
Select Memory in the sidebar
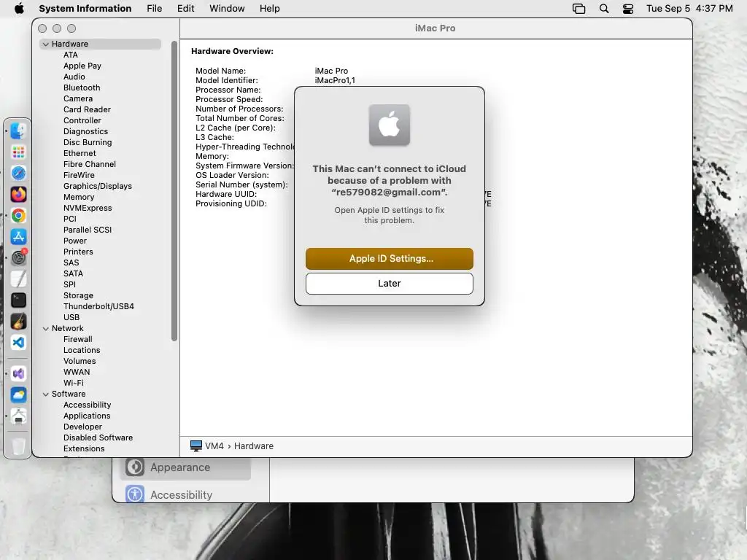(79, 197)
